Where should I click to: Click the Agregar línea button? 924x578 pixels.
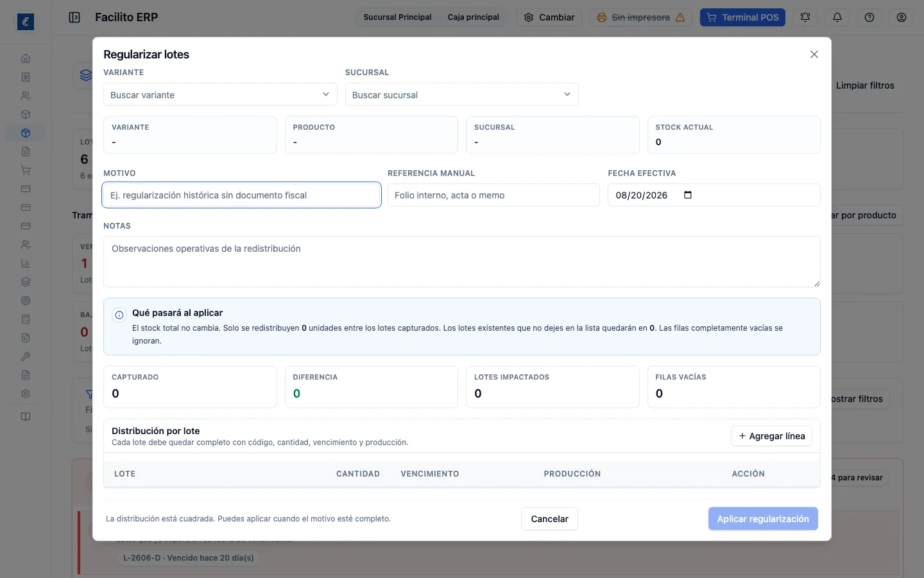pos(771,436)
